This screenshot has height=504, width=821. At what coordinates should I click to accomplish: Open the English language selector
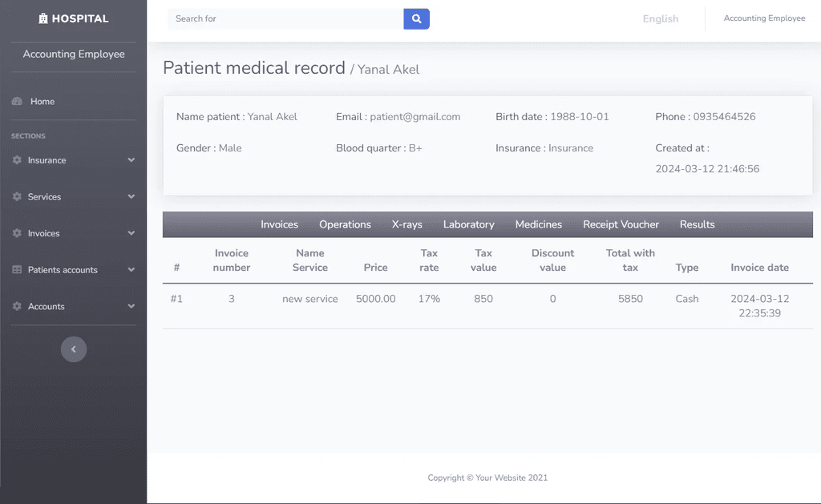[661, 19]
